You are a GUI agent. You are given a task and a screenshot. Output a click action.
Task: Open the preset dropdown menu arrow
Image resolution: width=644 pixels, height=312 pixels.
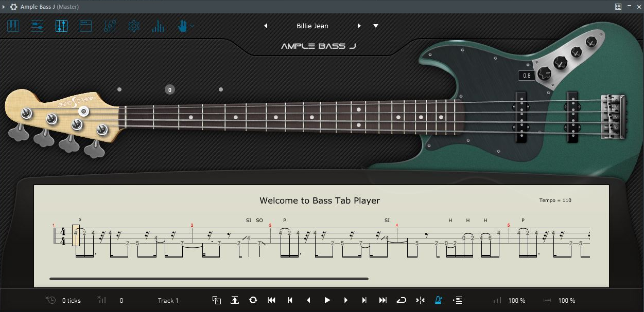coord(376,26)
